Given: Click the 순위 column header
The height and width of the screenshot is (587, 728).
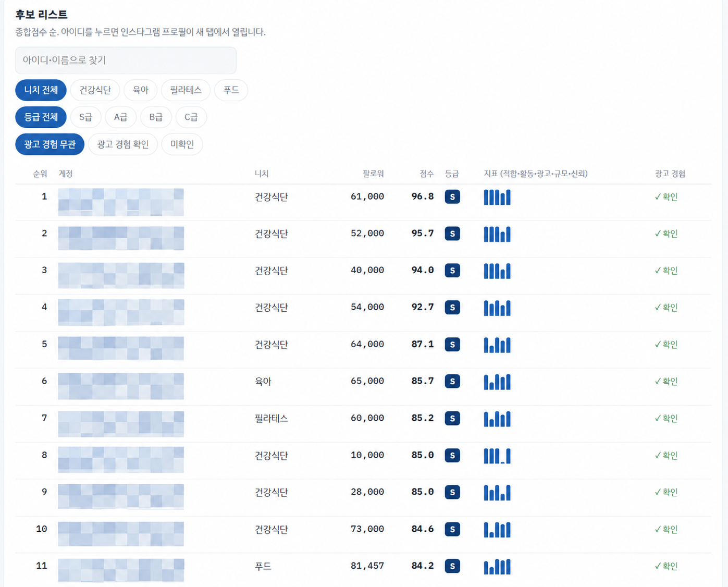Looking at the screenshot, I should [40, 174].
